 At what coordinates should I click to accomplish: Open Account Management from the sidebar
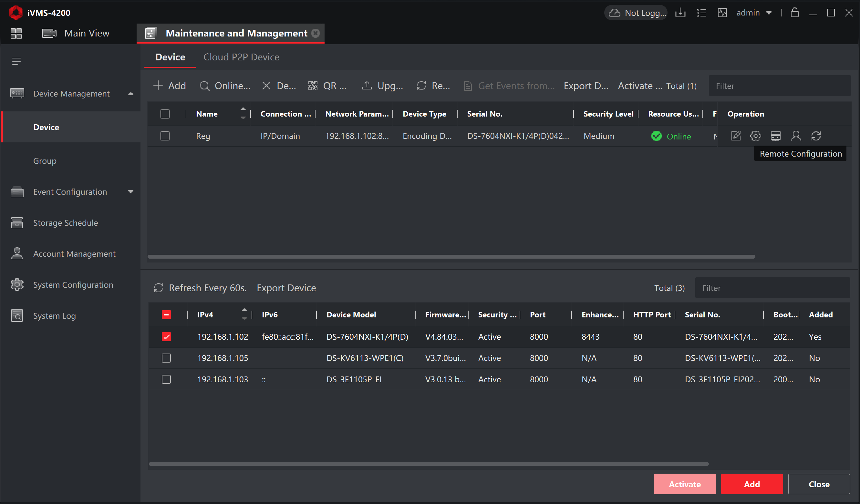click(74, 254)
